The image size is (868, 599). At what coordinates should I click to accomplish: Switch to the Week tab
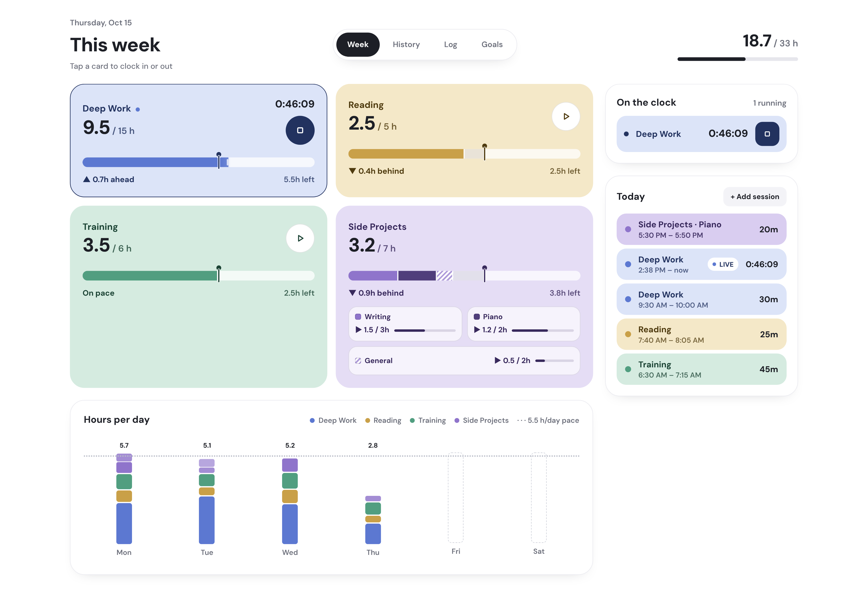point(358,45)
